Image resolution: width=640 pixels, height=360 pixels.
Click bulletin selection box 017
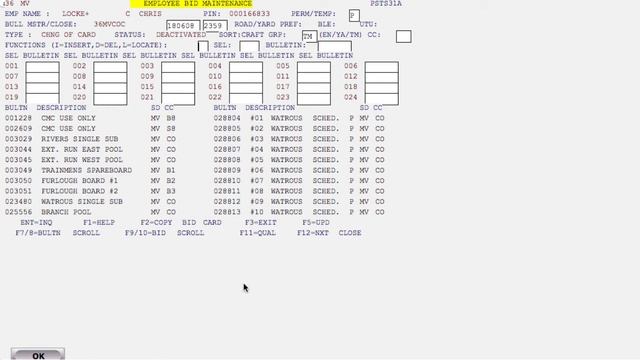(314, 88)
